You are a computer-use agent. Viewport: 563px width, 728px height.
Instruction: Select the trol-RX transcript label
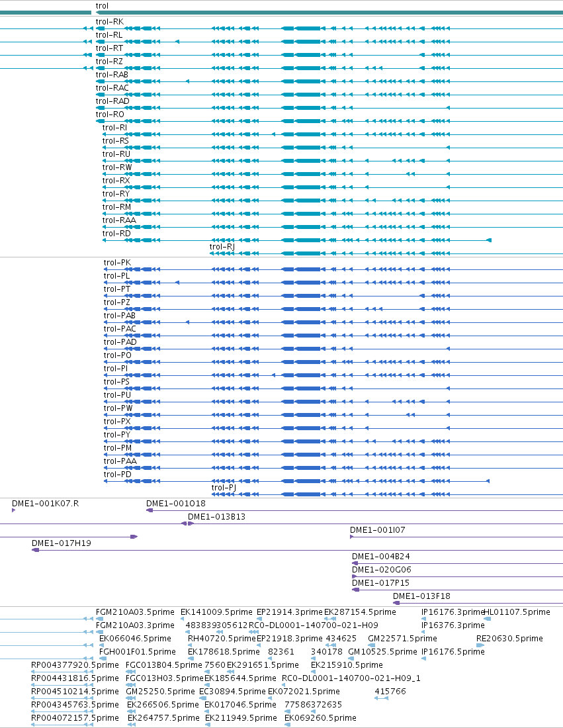(116, 181)
